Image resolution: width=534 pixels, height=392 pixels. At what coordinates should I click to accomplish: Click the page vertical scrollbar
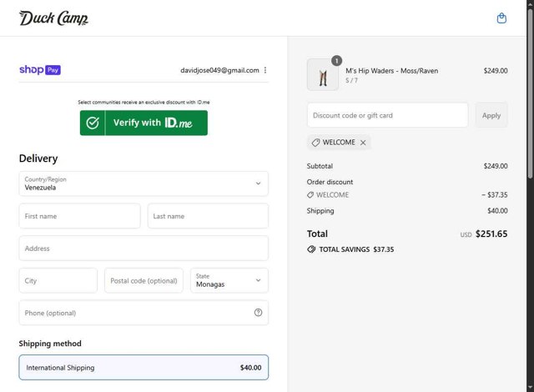tap(531, 92)
